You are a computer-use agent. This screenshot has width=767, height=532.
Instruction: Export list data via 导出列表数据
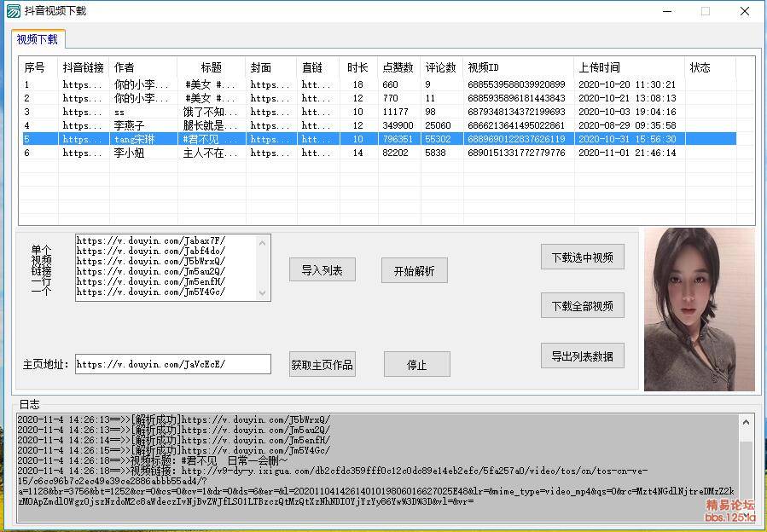point(582,356)
